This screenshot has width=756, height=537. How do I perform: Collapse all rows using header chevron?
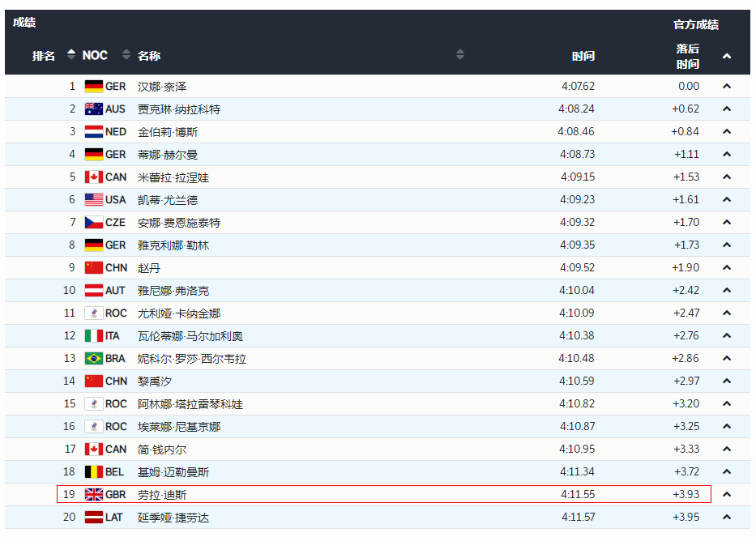click(x=727, y=56)
